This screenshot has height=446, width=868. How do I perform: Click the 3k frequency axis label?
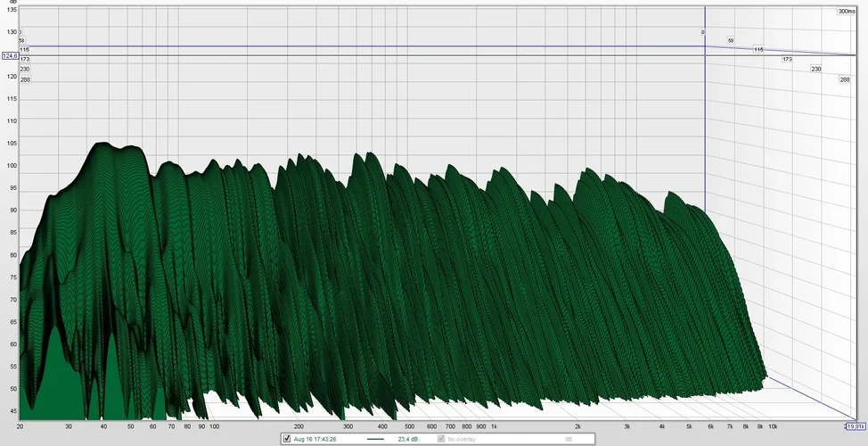626,426
